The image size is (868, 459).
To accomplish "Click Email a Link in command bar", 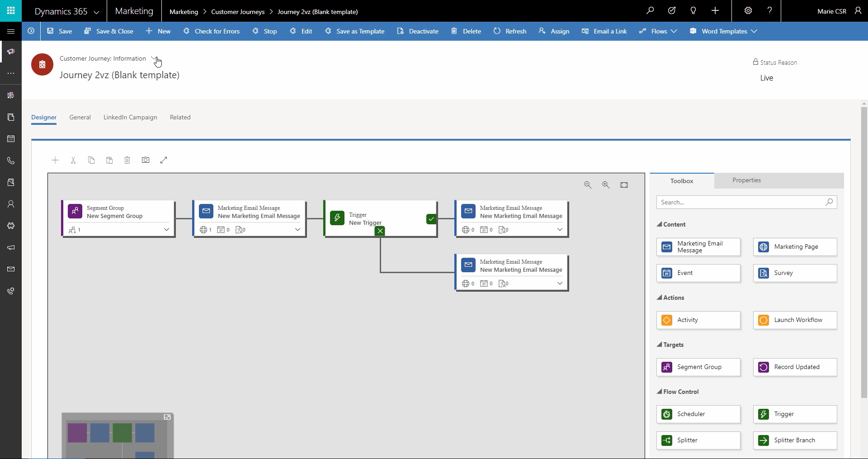I will pyautogui.click(x=604, y=31).
